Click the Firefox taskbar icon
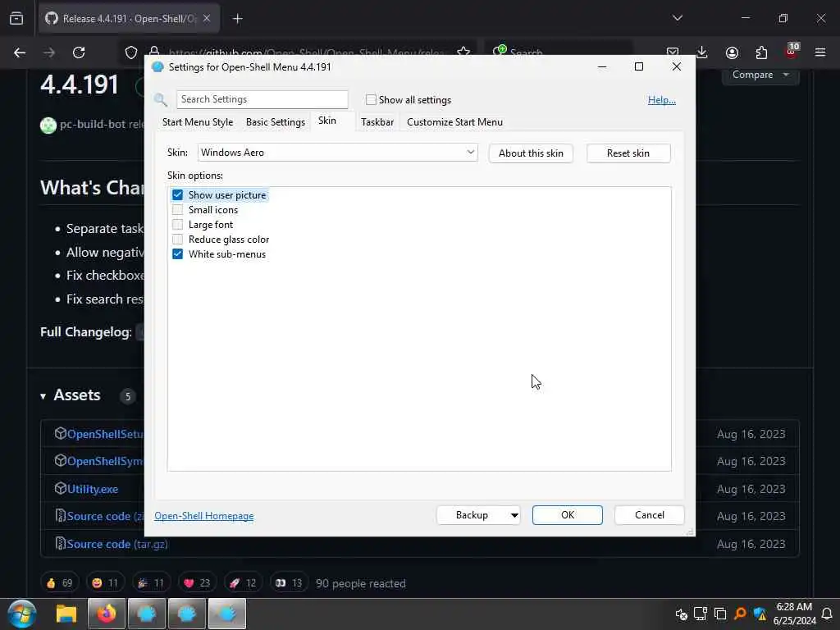This screenshot has height=630, width=840. 107,614
